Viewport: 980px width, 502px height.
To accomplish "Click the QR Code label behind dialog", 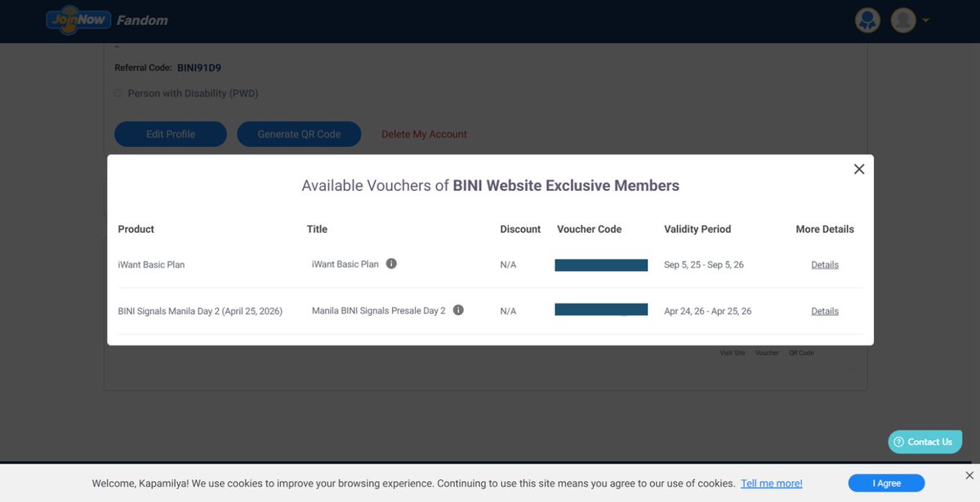I will [x=801, y=353].
